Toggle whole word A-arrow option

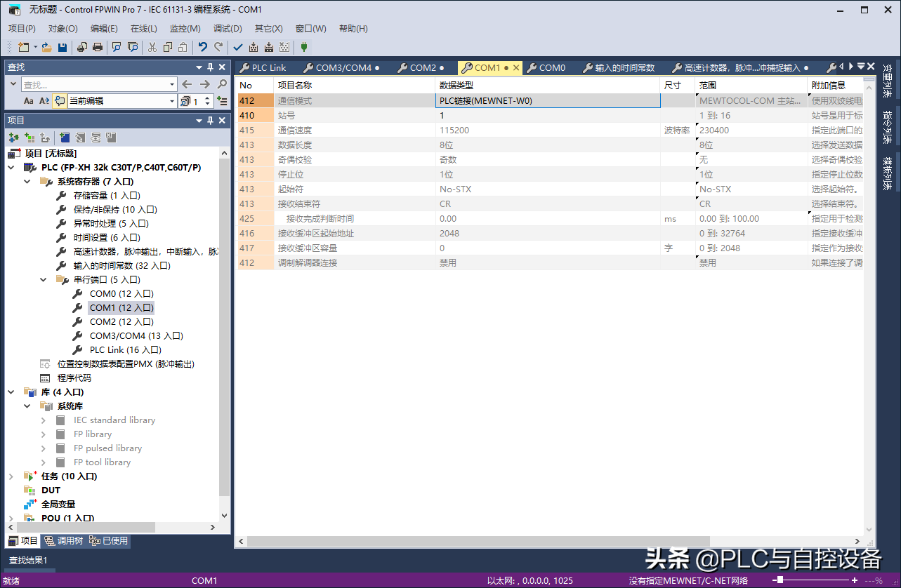(44, 101)
